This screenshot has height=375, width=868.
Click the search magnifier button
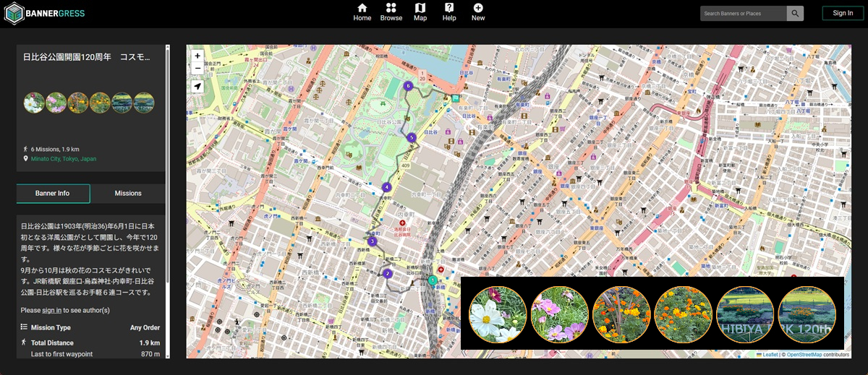tap(795, 13)
